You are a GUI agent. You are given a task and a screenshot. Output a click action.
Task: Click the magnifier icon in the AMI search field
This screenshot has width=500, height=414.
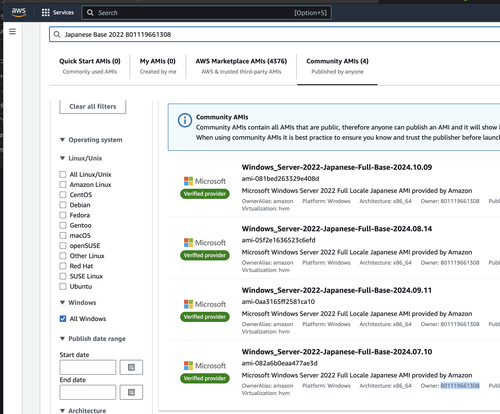[x=57, y=34]
